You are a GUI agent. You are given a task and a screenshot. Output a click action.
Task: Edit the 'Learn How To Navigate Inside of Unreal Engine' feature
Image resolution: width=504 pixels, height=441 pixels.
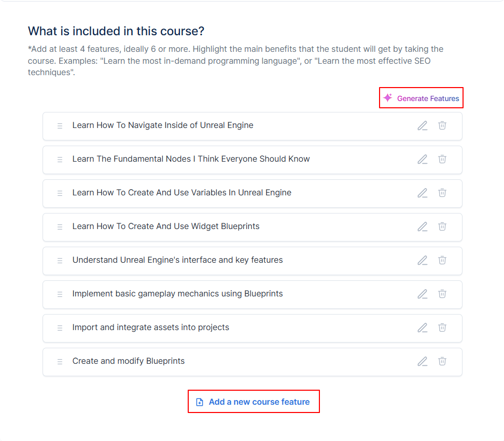point(423,125)
